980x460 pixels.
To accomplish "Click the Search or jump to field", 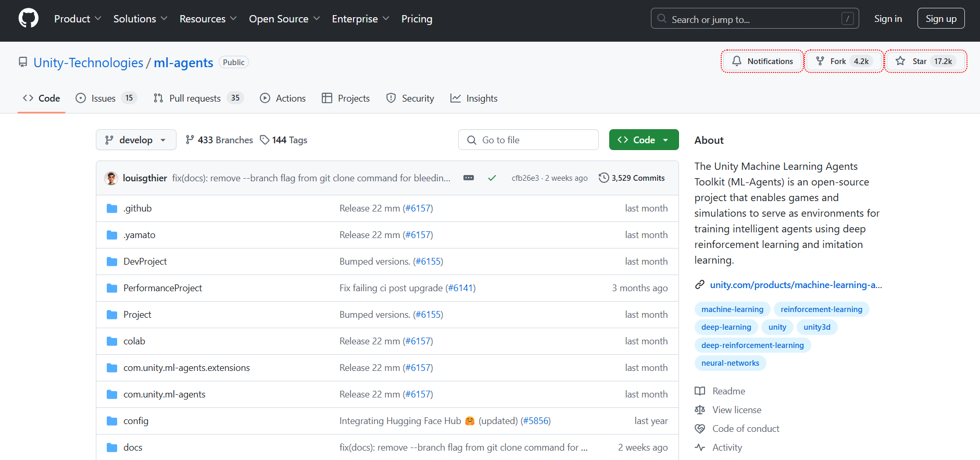I will click(755, 18).
